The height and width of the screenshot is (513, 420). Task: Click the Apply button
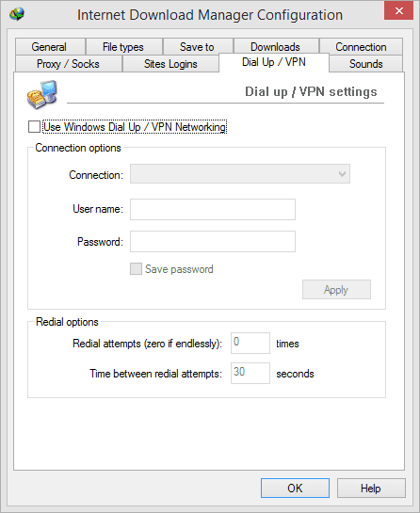[336, 290]
